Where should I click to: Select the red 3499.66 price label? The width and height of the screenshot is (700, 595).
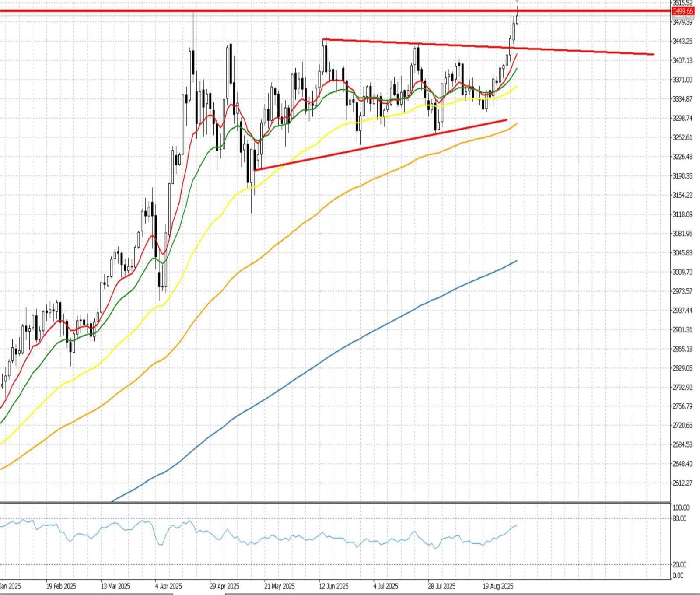(682, 11)
